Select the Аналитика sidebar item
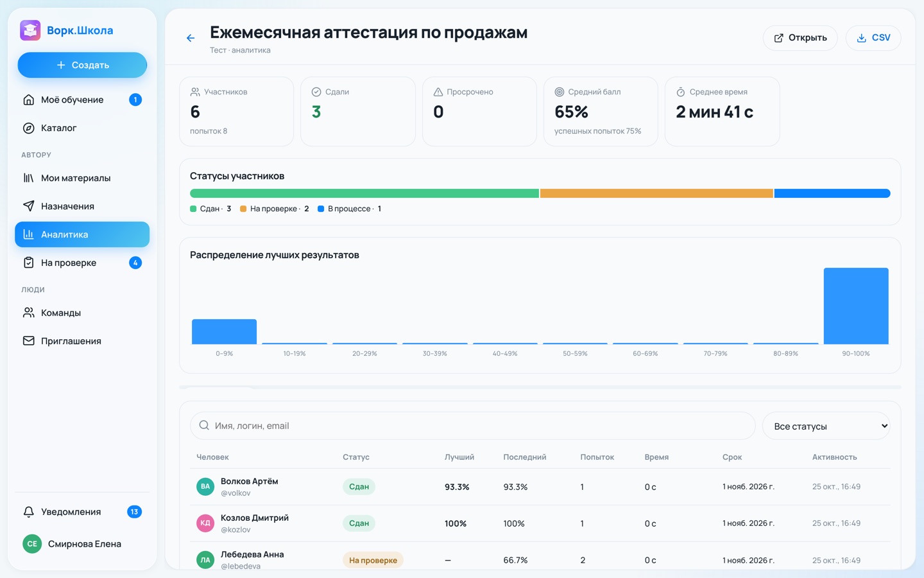924x578 pixels. (x=82, y=234)
